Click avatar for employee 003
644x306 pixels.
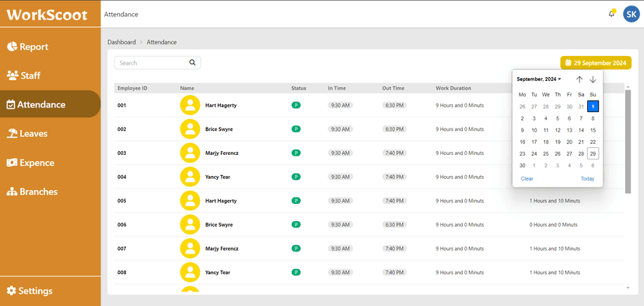tap(190, 153)
